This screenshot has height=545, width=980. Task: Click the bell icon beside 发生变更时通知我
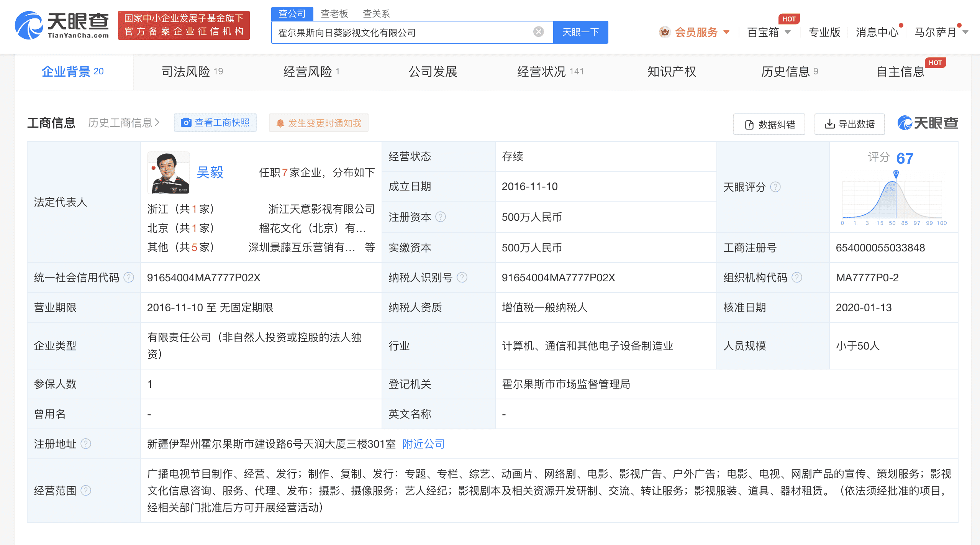280,123
